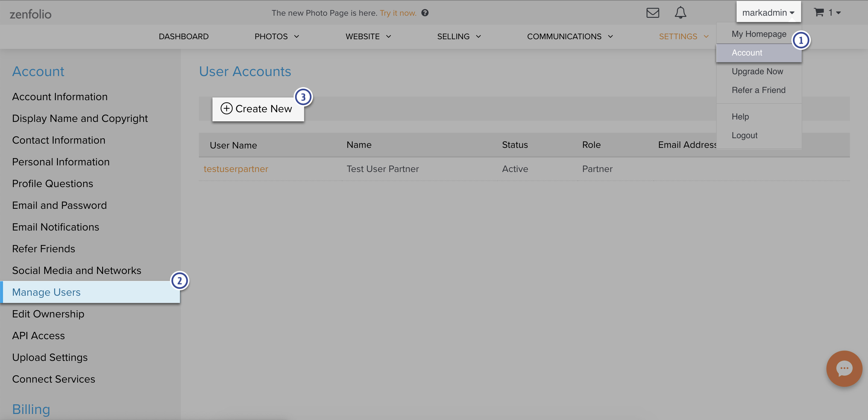The height and width of the screenshot is (420, 868).
Task: Open the orange chat bubble
Action: pyautogui.click(x=844, y=368)
